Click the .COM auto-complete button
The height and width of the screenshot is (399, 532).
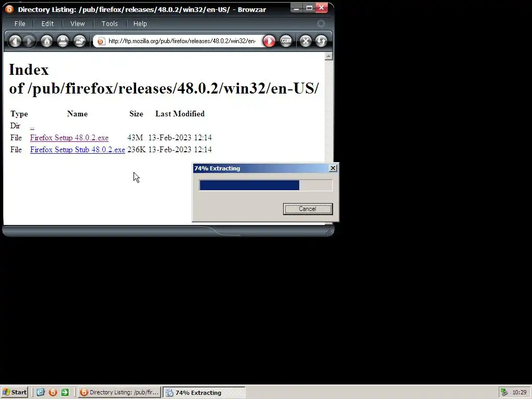286,42
